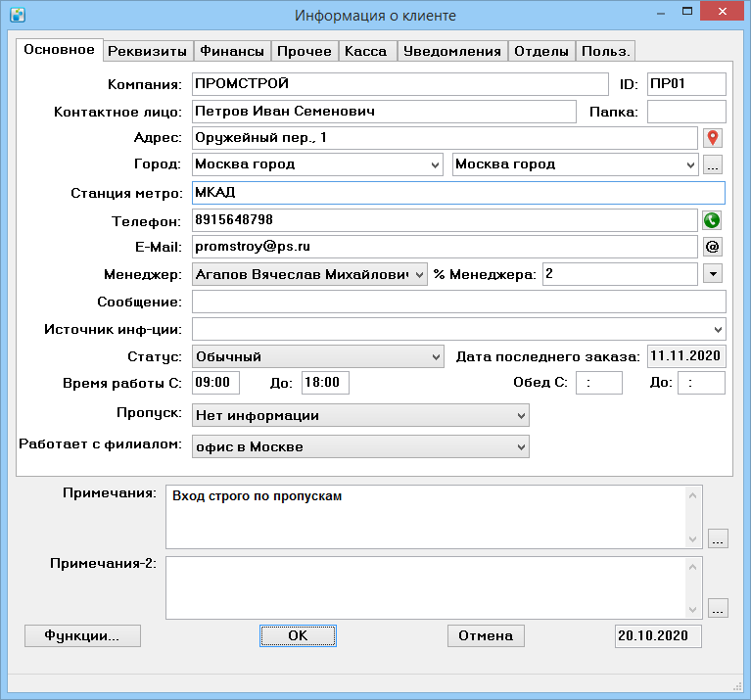Expand the Пропуск dropdown
The image size is (751, 700).
(x=360, y=416)
